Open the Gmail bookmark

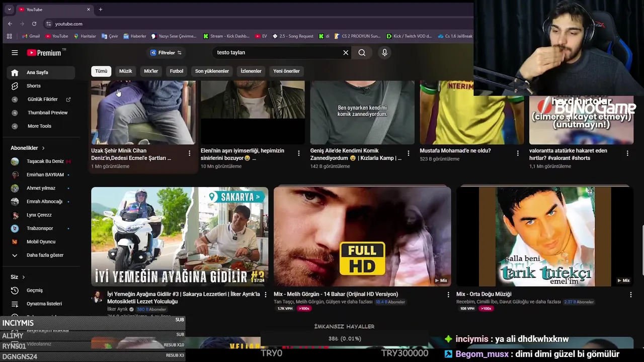31,36
